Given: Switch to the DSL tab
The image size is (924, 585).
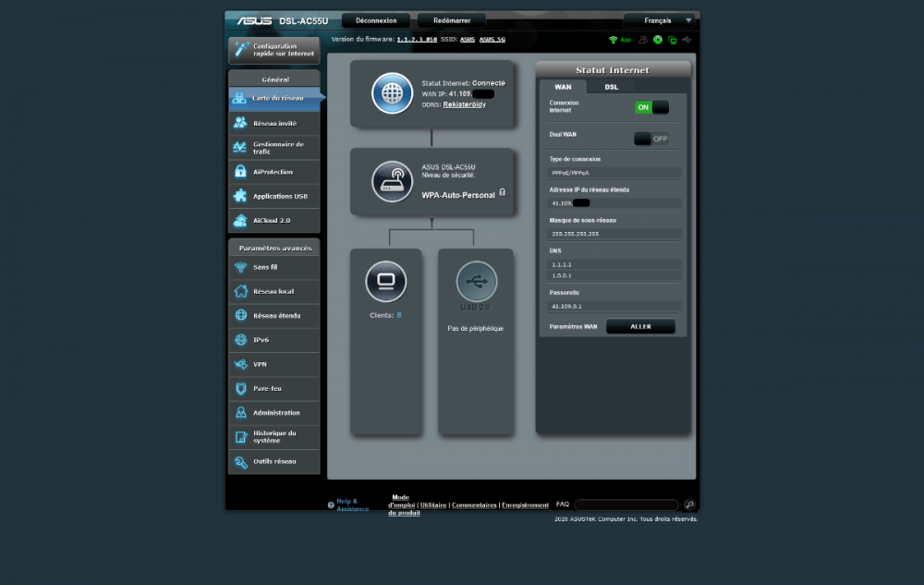Looking at the screenshot, I should (x=612, y=87).
